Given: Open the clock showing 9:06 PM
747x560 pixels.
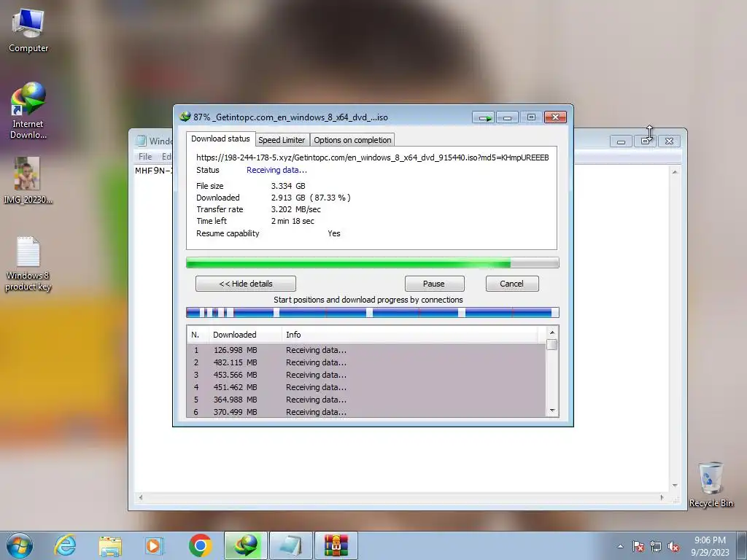Looking at the screenshot, I should point(710,545).
